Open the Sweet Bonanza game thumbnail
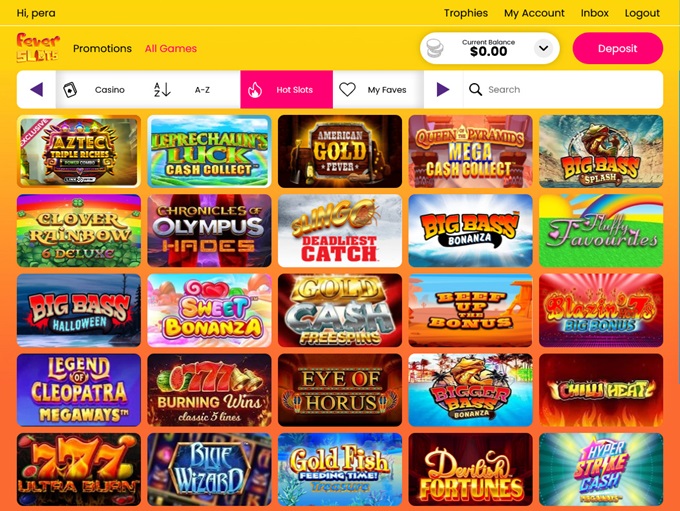680x511 pixels. (209, 310)
